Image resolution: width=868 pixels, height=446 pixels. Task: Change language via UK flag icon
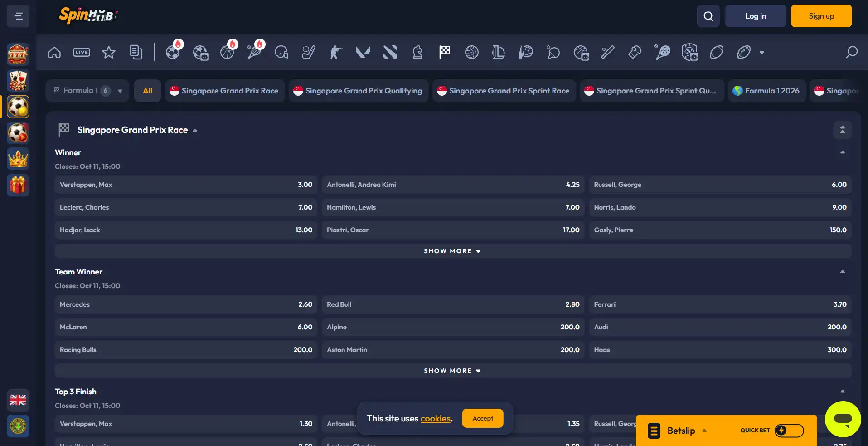pos(18,400)
